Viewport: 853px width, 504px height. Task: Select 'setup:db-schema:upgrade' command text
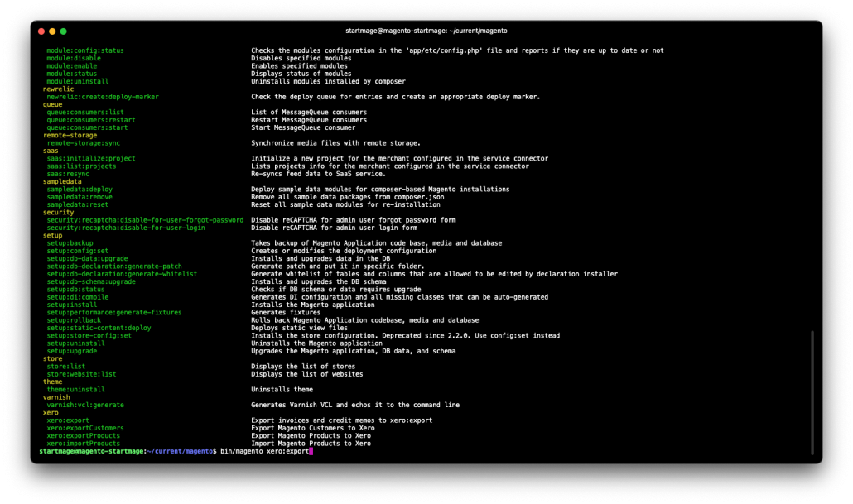pyautogui.click(x=91, y=281)
